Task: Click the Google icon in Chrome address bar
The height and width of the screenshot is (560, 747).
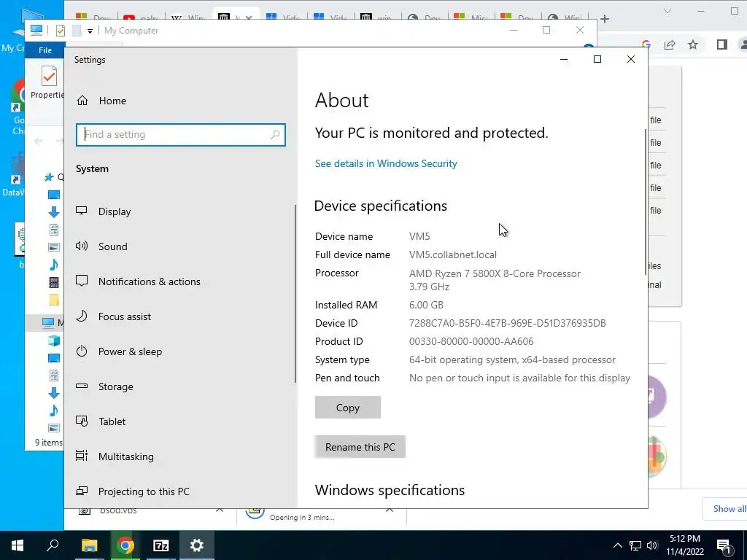Action: pos(646,44)
